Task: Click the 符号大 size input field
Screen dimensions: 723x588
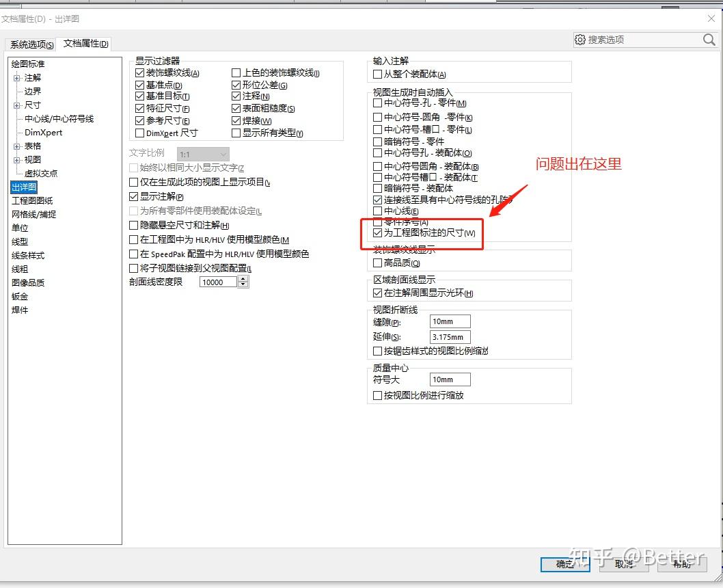Action: [450, 379]
